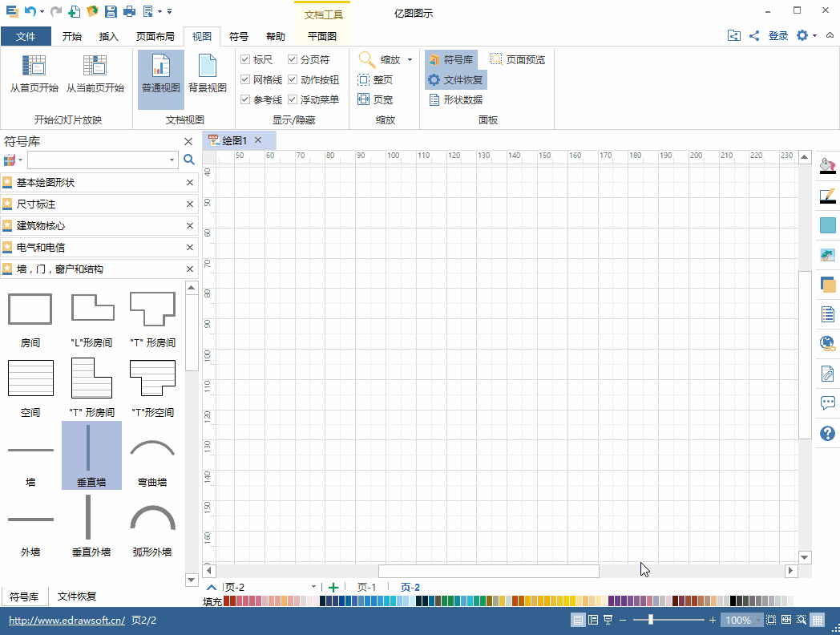The height and width of the screenshot is (635, 840).
Task: Switch to the Insert (插入) tab
Action: [x=108, y=36]
